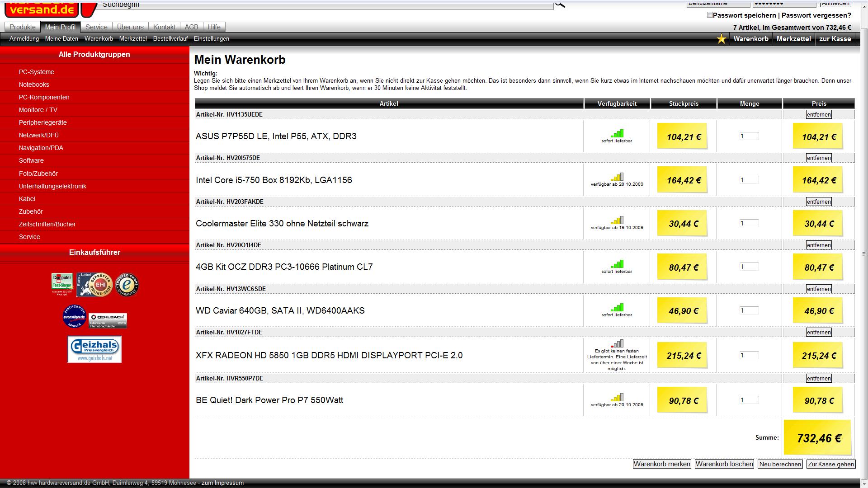
Task: Click the search magnifier icon
Action: (560, 4)
